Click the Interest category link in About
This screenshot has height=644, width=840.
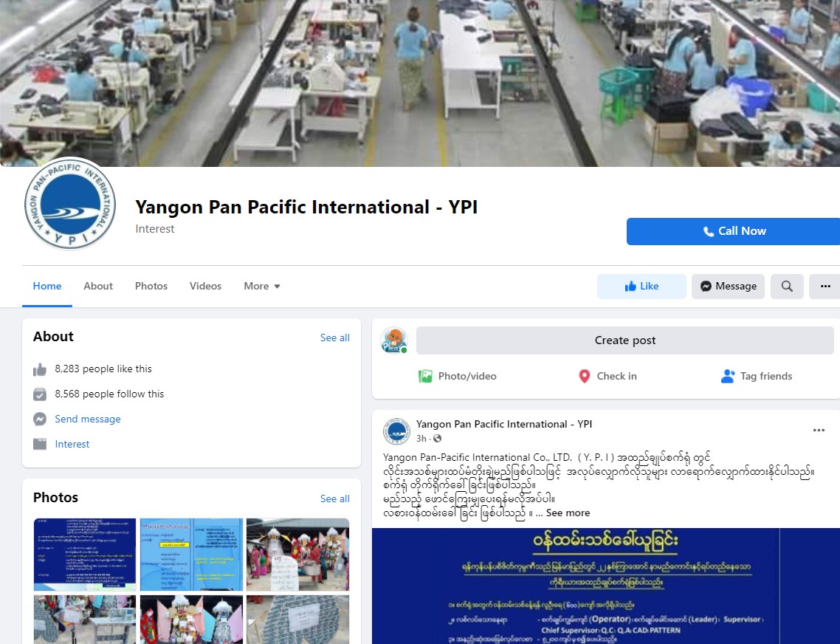[72, 444]
